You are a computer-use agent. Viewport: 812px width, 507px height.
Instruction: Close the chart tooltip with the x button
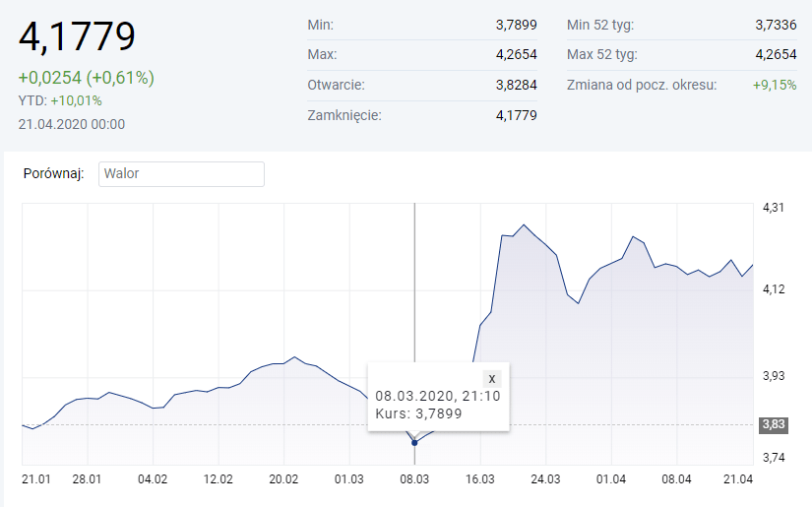click(492, 378)
